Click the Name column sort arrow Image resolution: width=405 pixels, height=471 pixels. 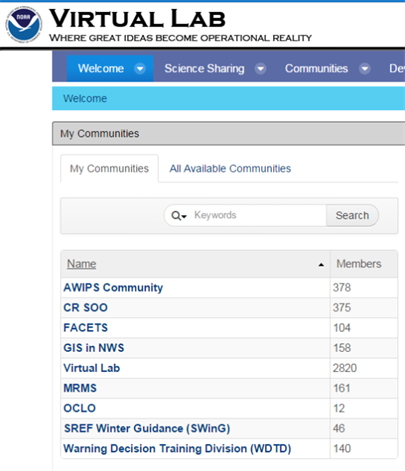tap(321, 265)
